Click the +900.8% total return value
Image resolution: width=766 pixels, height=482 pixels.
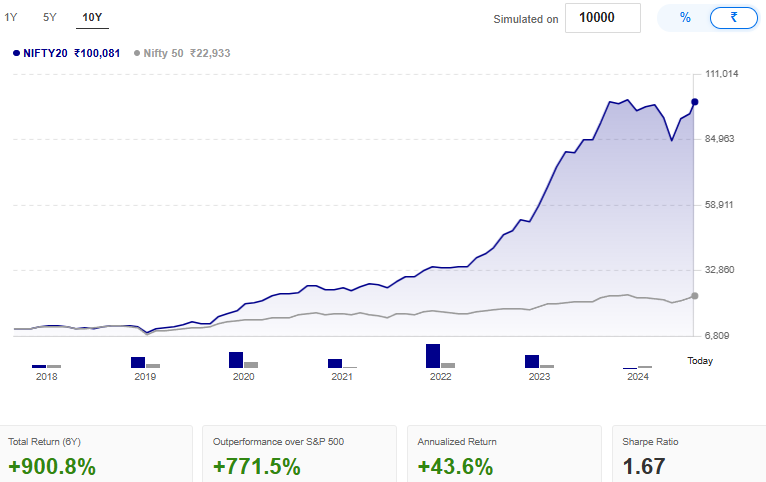[52, 466]
